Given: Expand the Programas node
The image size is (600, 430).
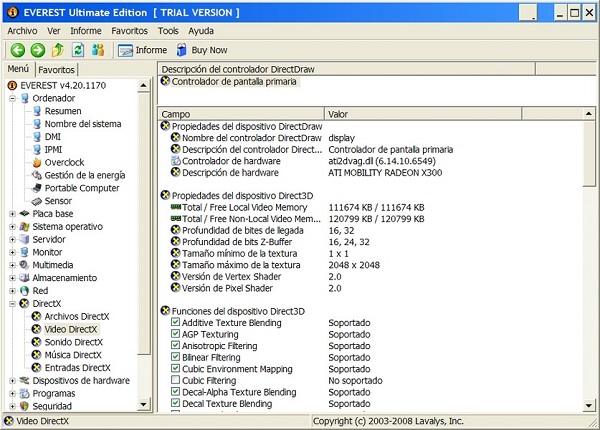Looking at the screenshot, I should tap(12, 393).
